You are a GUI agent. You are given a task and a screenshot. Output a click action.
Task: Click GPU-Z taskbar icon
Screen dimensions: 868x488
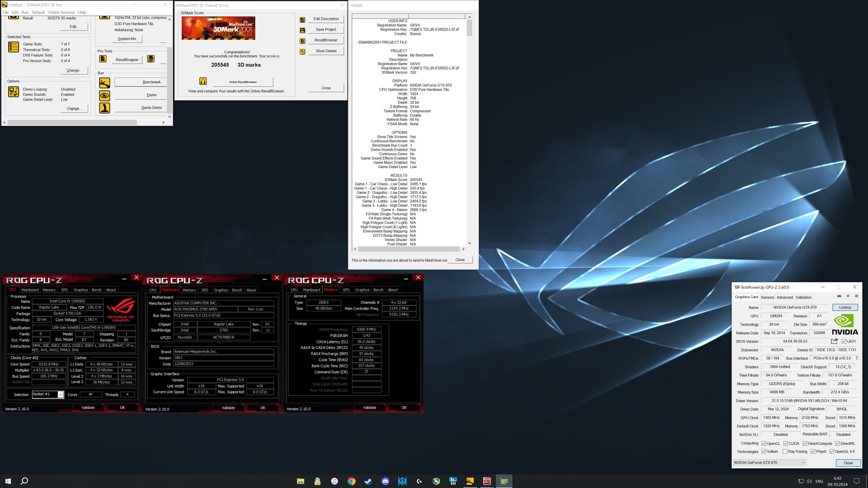[x=504, y=481]
